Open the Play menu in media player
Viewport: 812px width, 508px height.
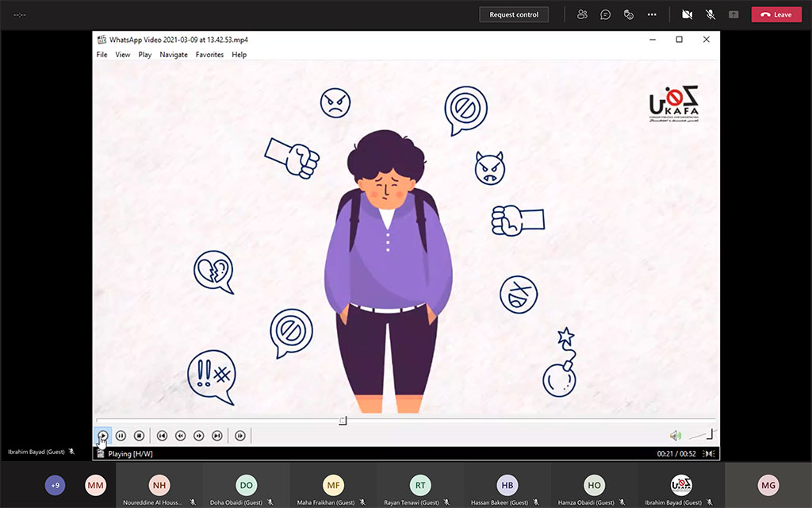pos(145,55)
